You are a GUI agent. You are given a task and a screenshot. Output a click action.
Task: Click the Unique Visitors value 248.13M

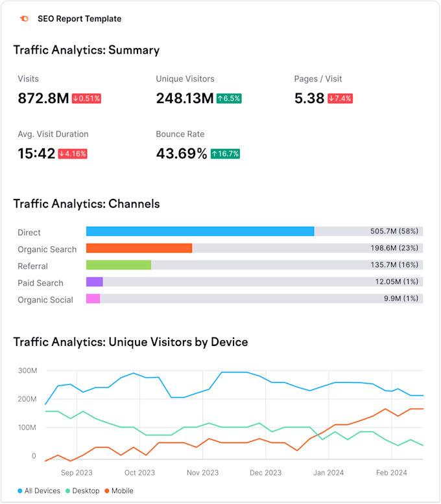185,98
